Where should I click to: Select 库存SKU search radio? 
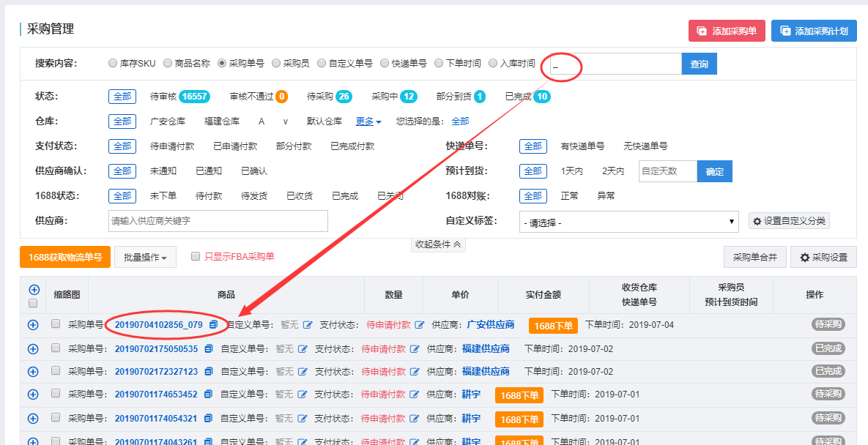[x=113, y=63]
